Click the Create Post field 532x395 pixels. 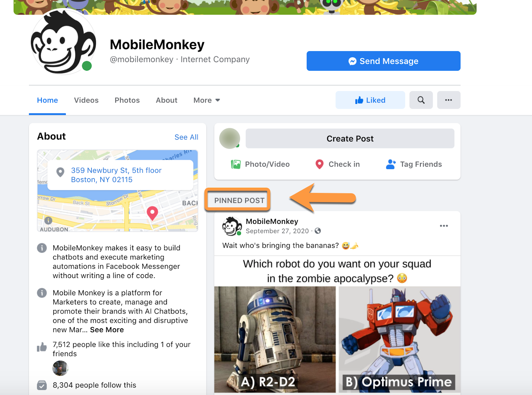point(350,139)
